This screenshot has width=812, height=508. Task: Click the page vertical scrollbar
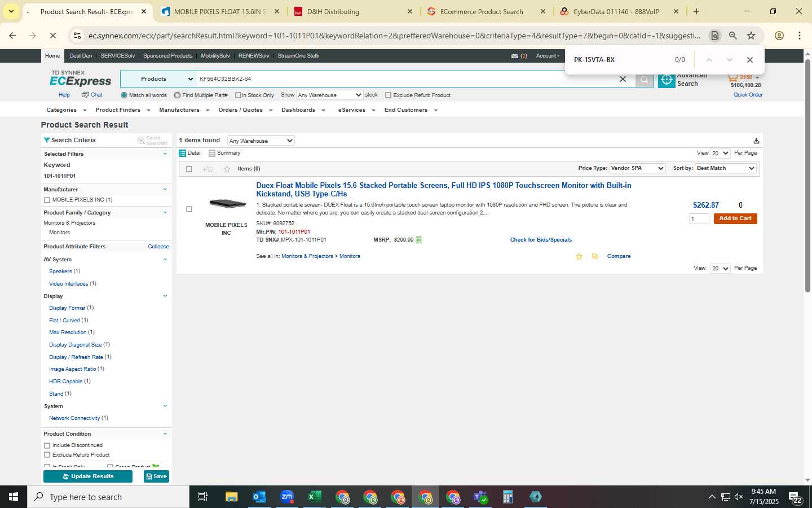pyautogui.click(x=807, y=175)
